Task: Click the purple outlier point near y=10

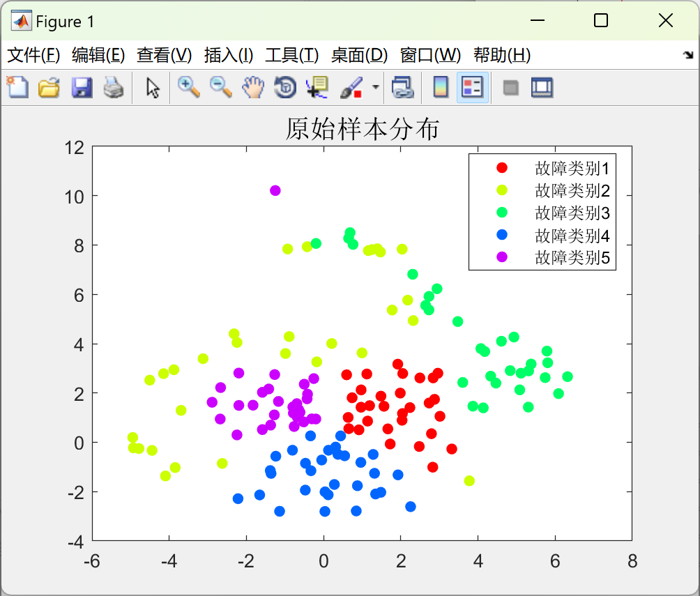Action: [x=275, y=190]
